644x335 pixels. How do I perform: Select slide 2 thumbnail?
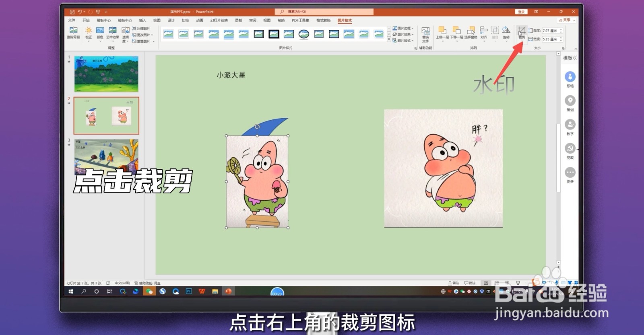coord(106,115)
